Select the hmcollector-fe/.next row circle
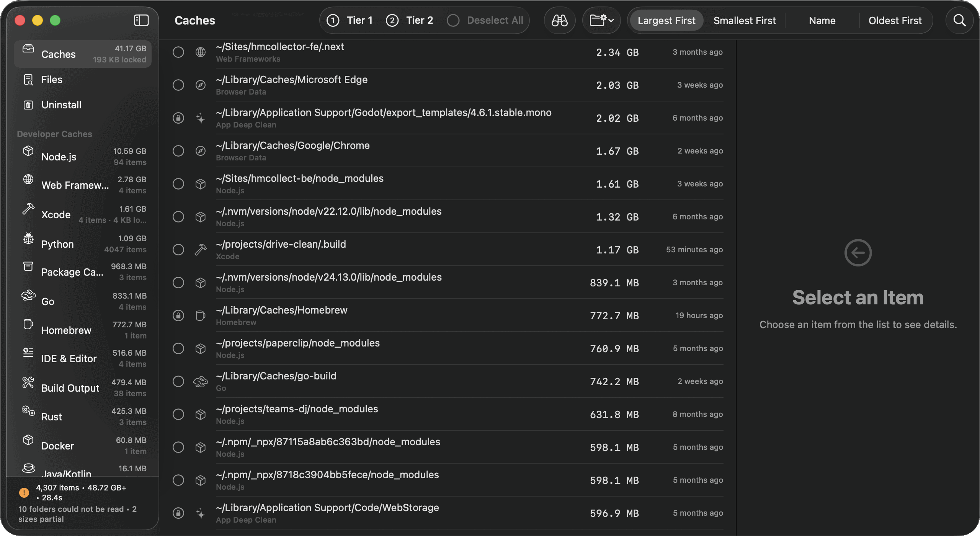The height and width of the screenshot is (536, 980). tap(178, 52)
